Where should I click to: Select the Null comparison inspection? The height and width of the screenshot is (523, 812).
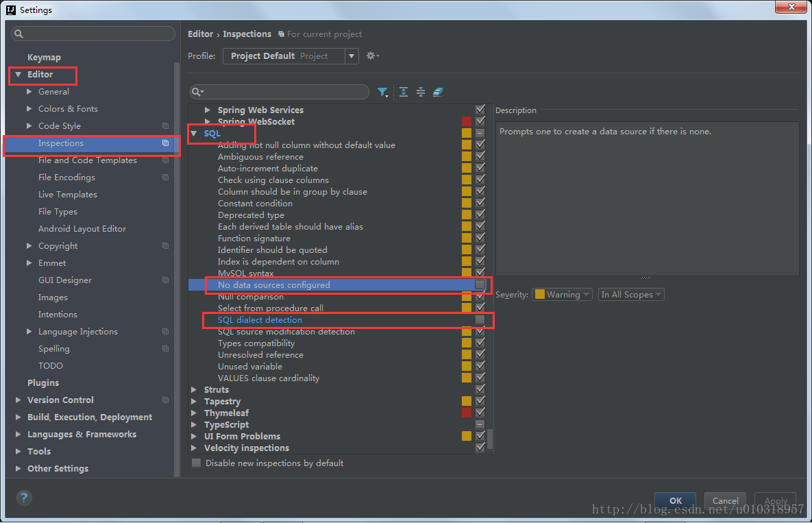(x=251, y=297)
